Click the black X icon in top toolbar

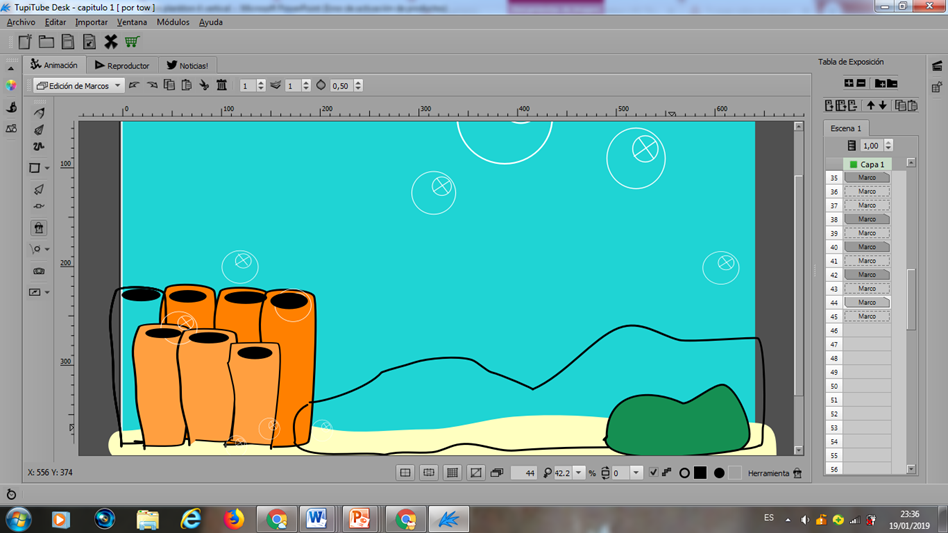tap(111, 42)
